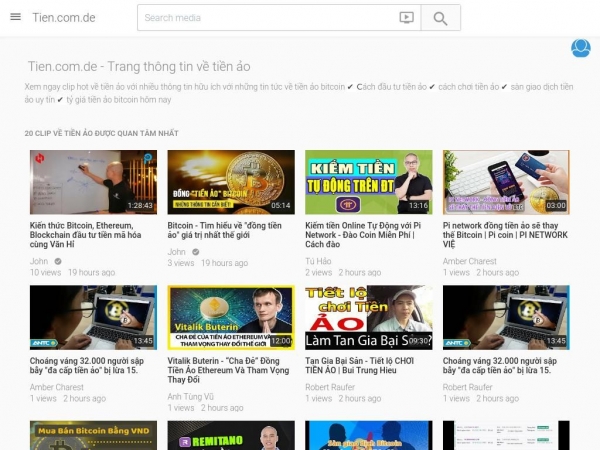
Task: Click the verified checkmark next to John under Kiến thức Bitcoin
Action: (x=58, y=261)
